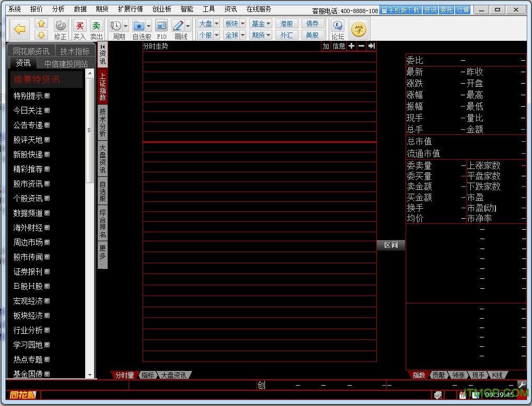This screenshot has height=406, width=532.
Task: Open the 大盘 dropdown
Action: tap(209, 24)
